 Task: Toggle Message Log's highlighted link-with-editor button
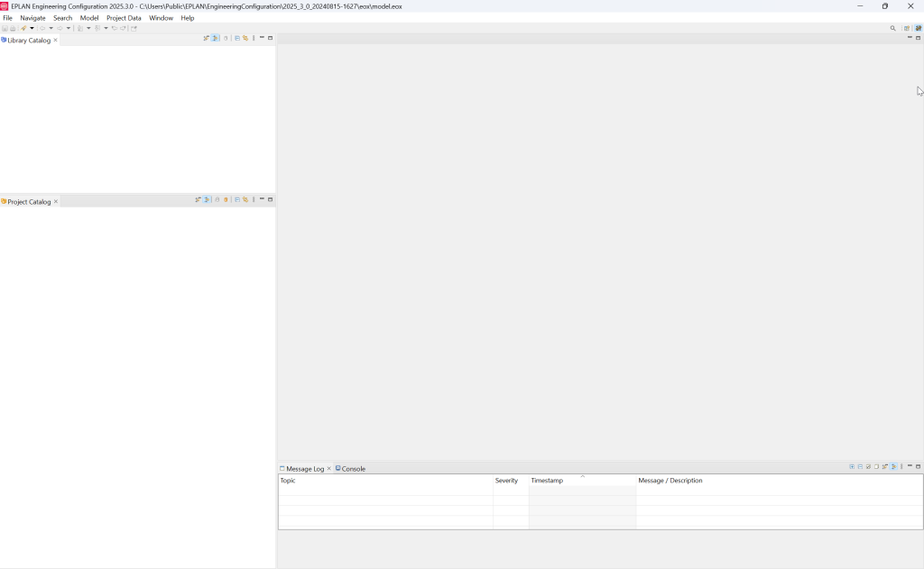point(893,466)
